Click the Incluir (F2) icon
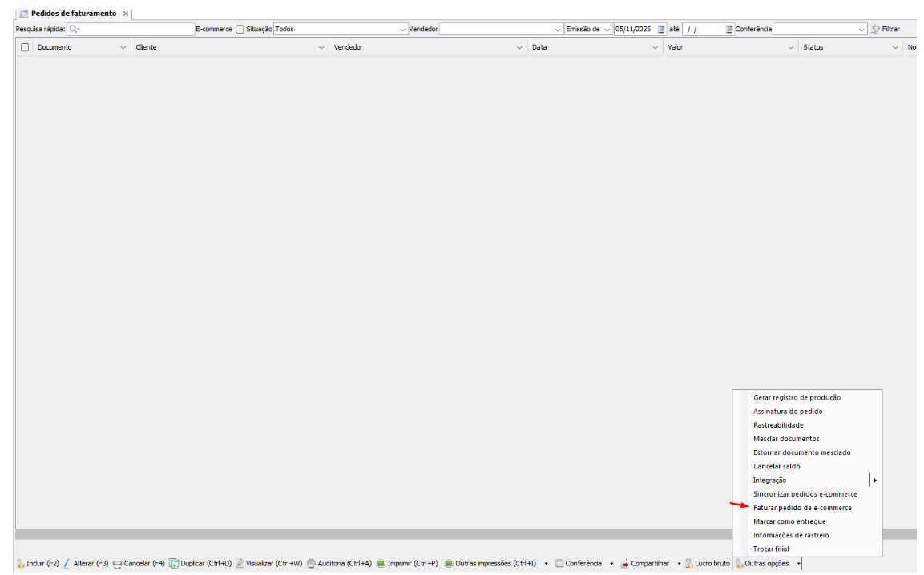The width and height of the screenshot is (924, 575). [x=21, y=564]
